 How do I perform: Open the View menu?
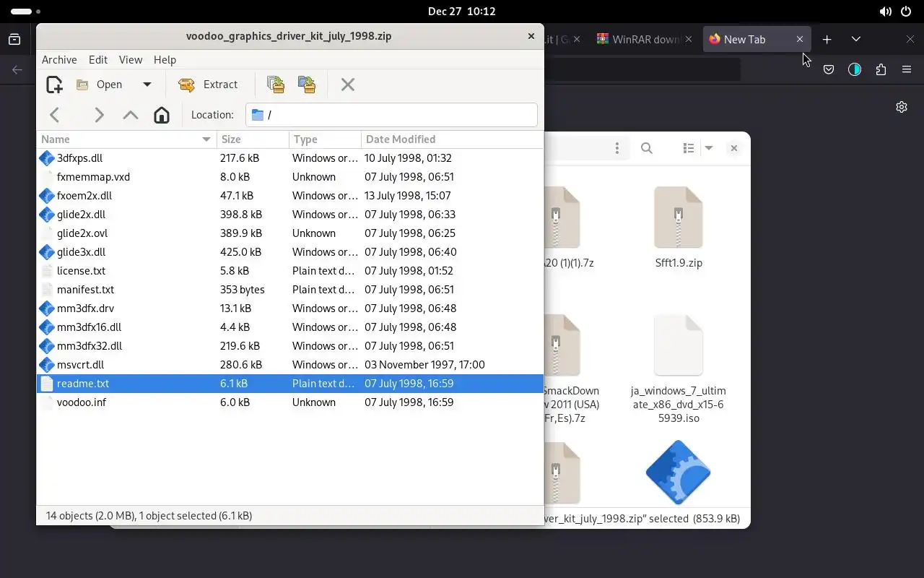pyautogui.click(x=131, y=60)
